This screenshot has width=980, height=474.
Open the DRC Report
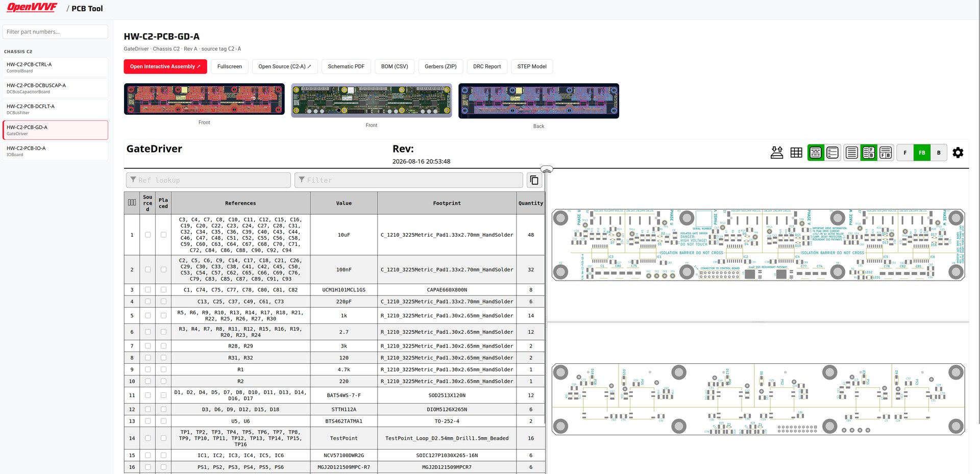(487, 66)
